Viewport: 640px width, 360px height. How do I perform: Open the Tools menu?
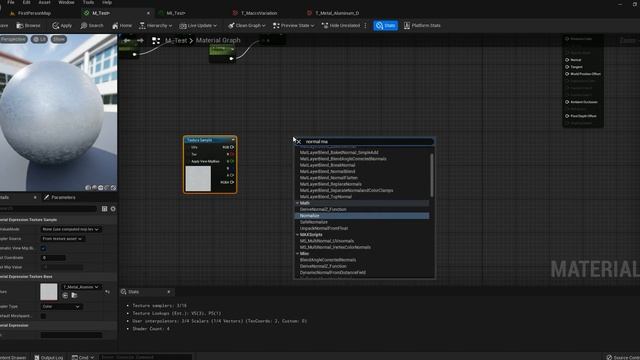click(x=88, y=2)
